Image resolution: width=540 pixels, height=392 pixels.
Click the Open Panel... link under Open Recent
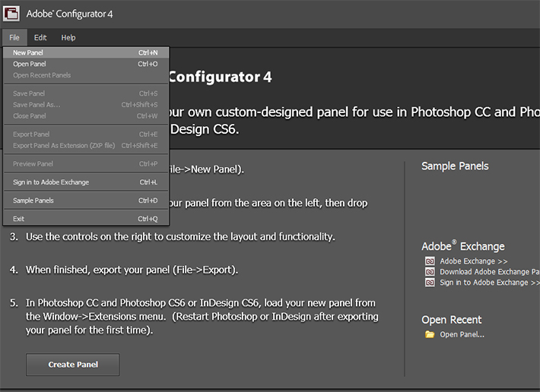tap(462, 334)
